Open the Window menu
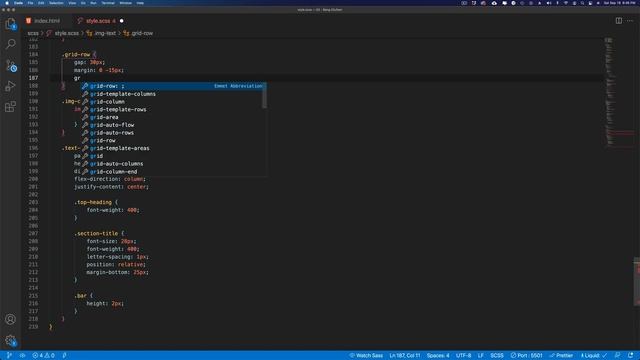 click(126, 3)
